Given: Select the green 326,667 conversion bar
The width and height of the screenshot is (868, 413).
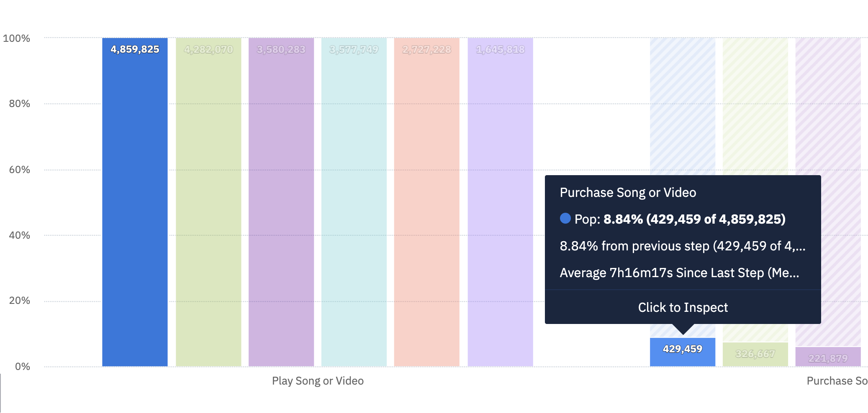Looking at the screenshot, I should pos(755,354).
